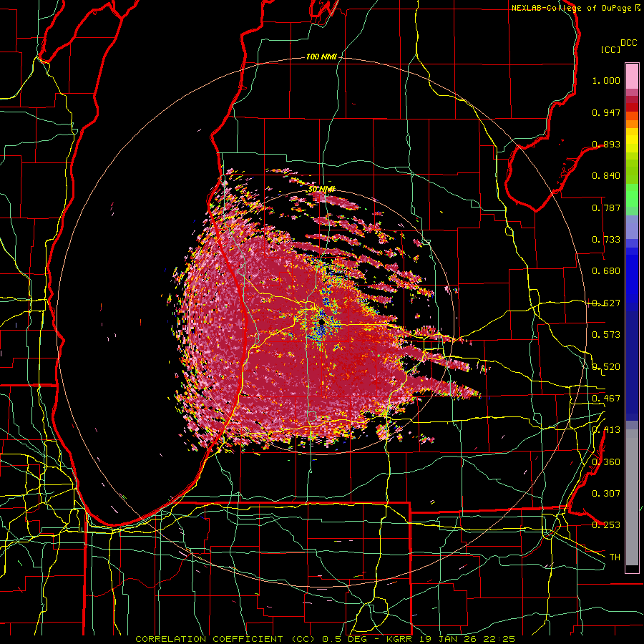This screenshot has width=644, height=644.
Task: Select the 0.307 value on color scale
Action: [606, 494]
